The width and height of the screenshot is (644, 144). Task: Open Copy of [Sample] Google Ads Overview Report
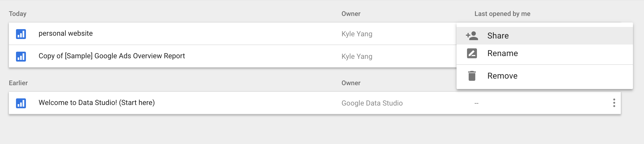coord(112,56)
